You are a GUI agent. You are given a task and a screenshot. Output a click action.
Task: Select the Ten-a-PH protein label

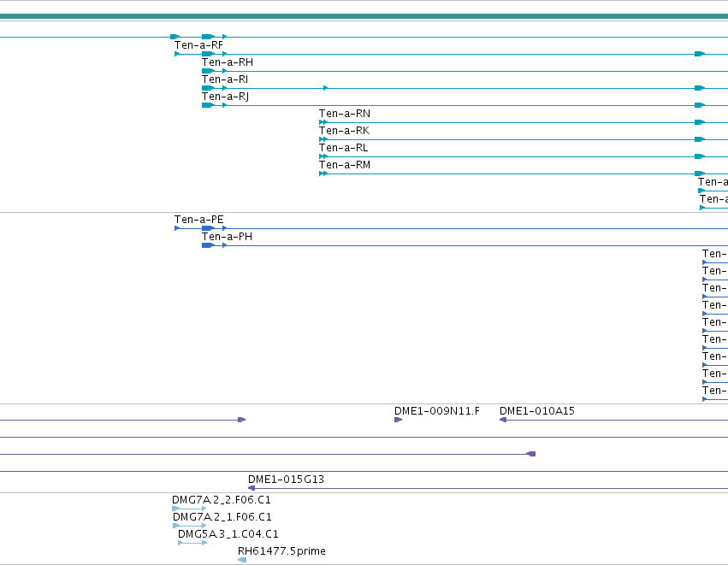pos(227,237)
